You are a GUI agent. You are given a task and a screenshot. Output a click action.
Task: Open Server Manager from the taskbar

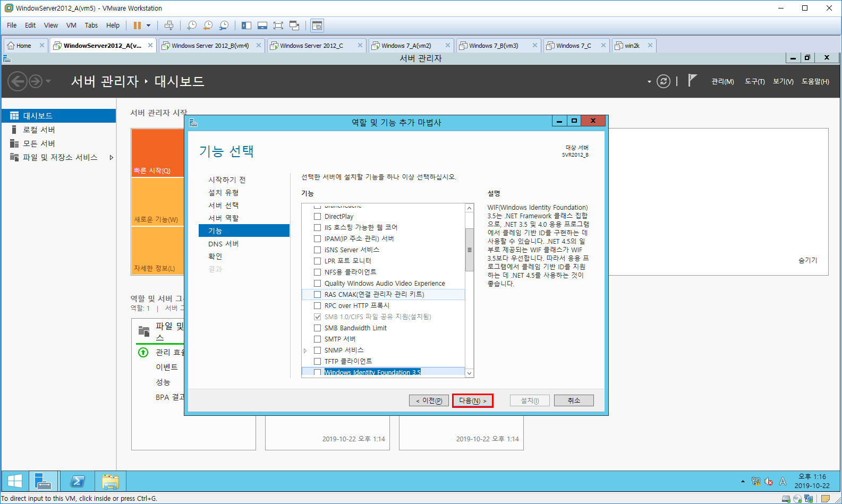[44, 481]
